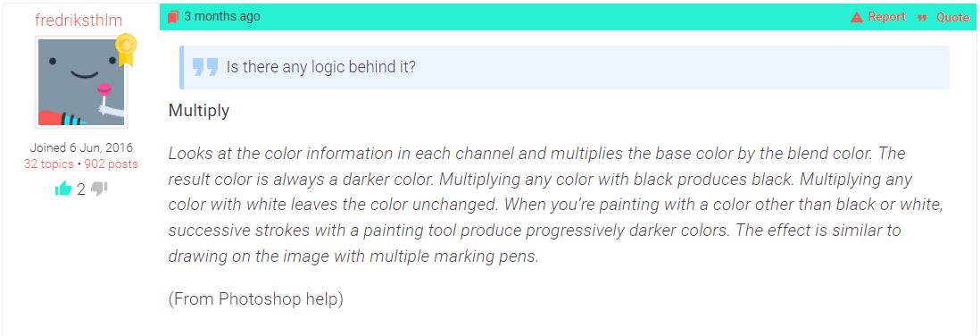980x336 pixels.
Task: Click the gold ribbon badge on avatar
Action: pos(126,49)
